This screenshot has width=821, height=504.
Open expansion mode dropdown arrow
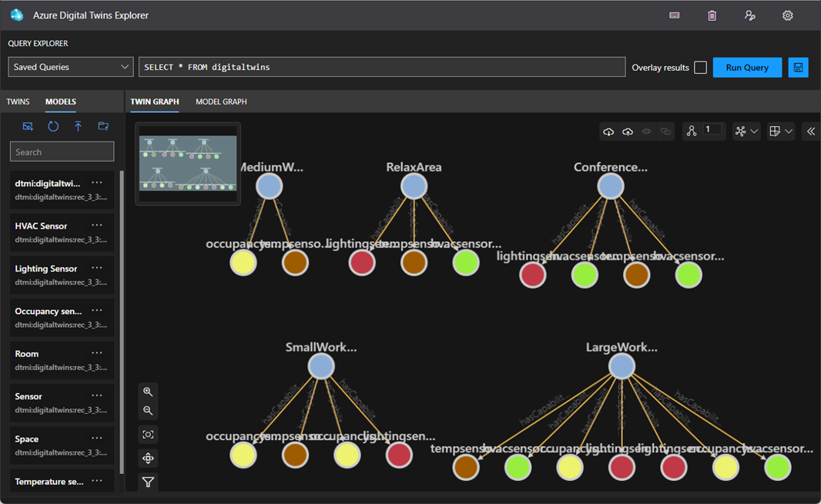(x=789, y=132)
